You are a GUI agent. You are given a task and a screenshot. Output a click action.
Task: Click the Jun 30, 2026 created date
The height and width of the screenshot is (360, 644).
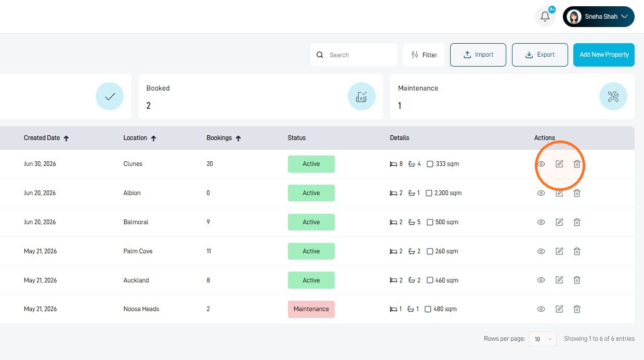point(40,164)
